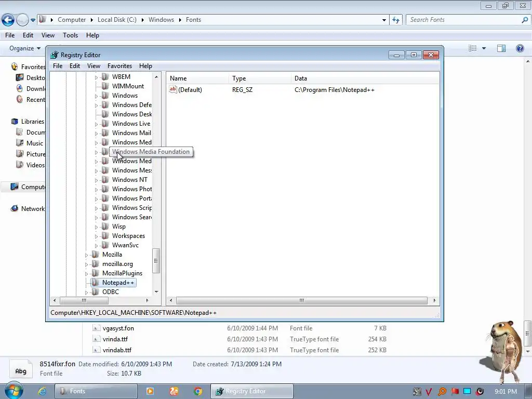Click the (Default) string value icon
532x399 pixels.
172,89
